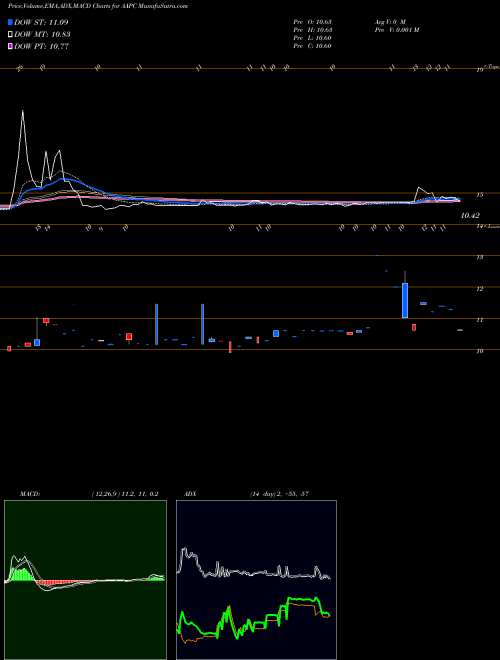This screenshot has width=500, height=660.
Task: Click the 13 price axis label
Action: (x=479, y=257)
